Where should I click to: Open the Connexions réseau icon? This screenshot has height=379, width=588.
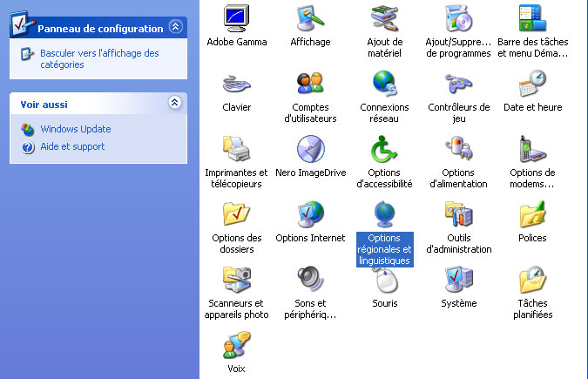point(384,84)
